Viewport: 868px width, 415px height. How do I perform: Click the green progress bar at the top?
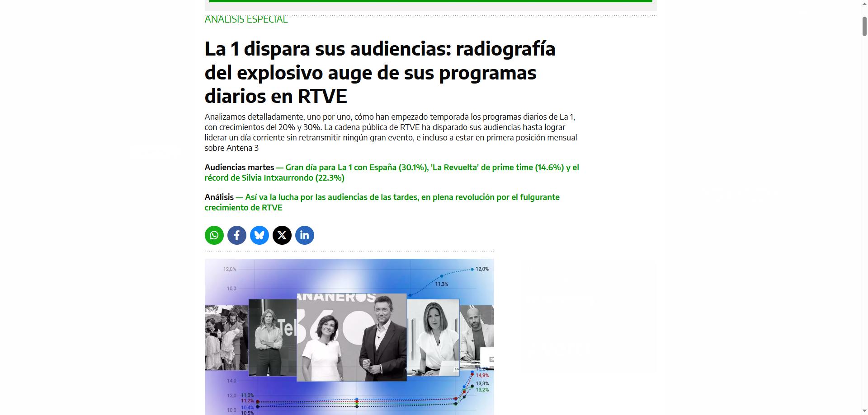[430, 1]
